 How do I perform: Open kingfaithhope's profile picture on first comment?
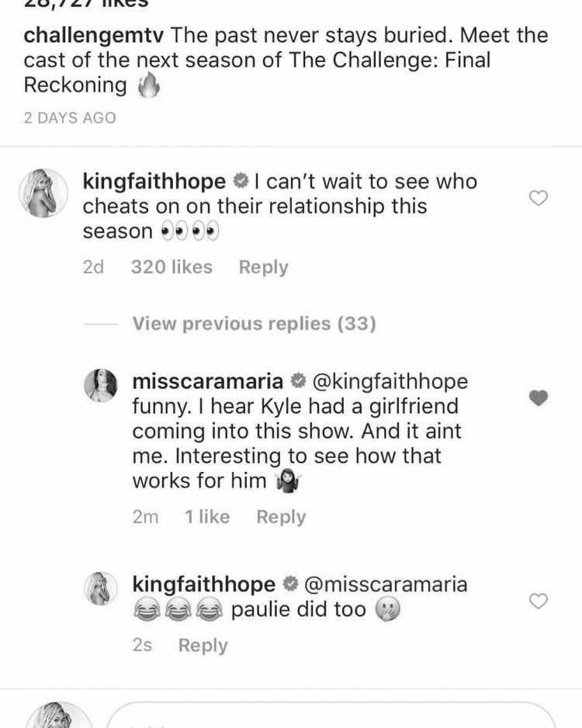coord(43,193)
